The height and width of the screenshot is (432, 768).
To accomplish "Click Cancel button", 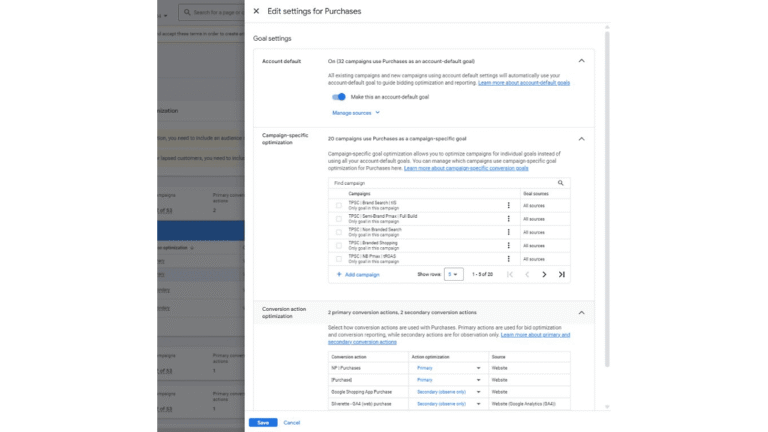I will [291, 422].
